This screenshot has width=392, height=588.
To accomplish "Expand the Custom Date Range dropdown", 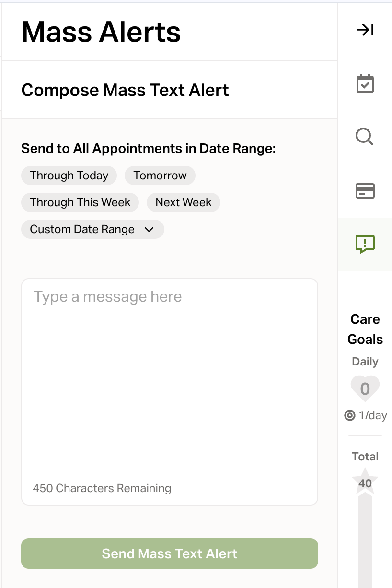I will pos(92,229).
